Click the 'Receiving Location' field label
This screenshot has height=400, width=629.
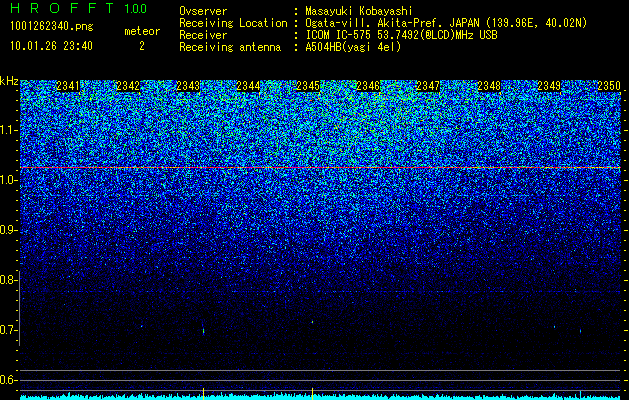(233, 23)
